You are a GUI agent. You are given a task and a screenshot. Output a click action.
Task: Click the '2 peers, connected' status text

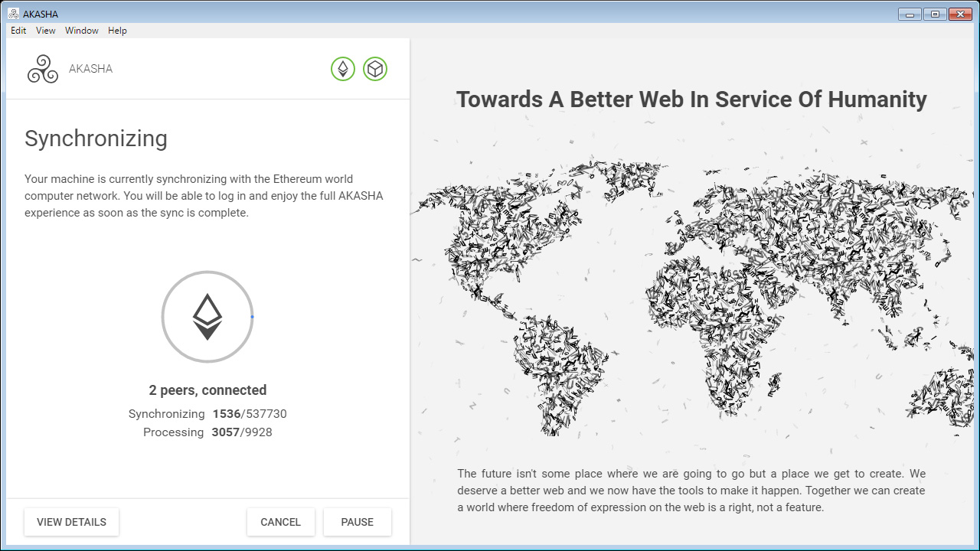coord(207,390)
